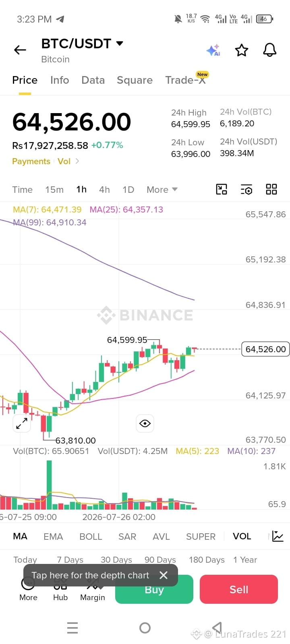Screen dimensions: 290x644
Task: Select the Time chart interval
Action: [x=22, y=190]
